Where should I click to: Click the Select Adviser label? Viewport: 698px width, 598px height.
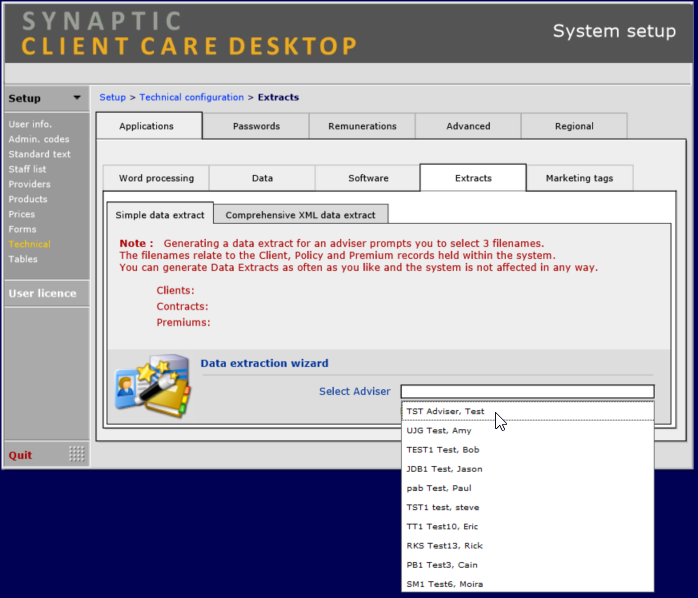pos(354,391)
